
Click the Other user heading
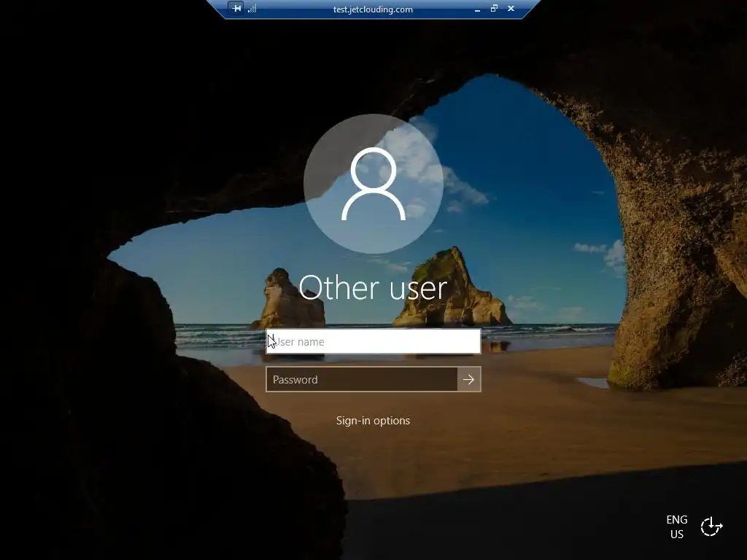tap(373, 287)
